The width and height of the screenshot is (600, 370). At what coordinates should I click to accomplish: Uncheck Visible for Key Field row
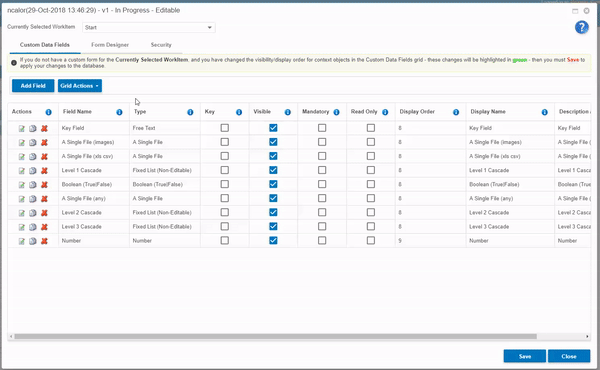pyautogui.click(x=273, y=128)
